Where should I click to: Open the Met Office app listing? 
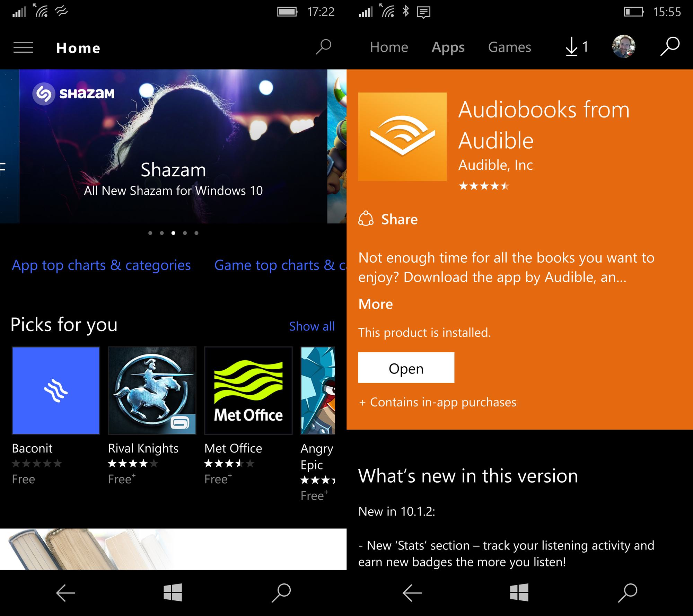pyautogui.click(x=248, y=390)
